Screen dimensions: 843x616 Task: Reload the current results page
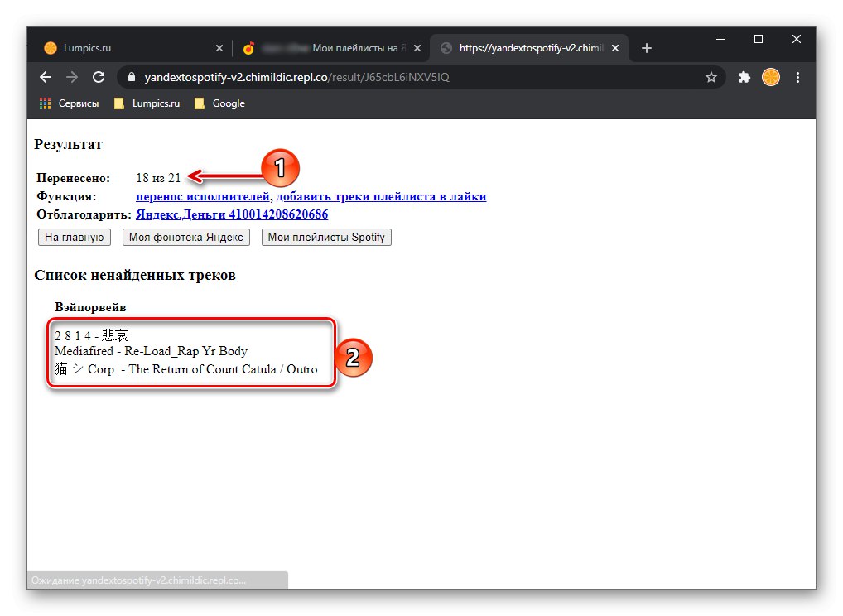click(x=99, y=77)
